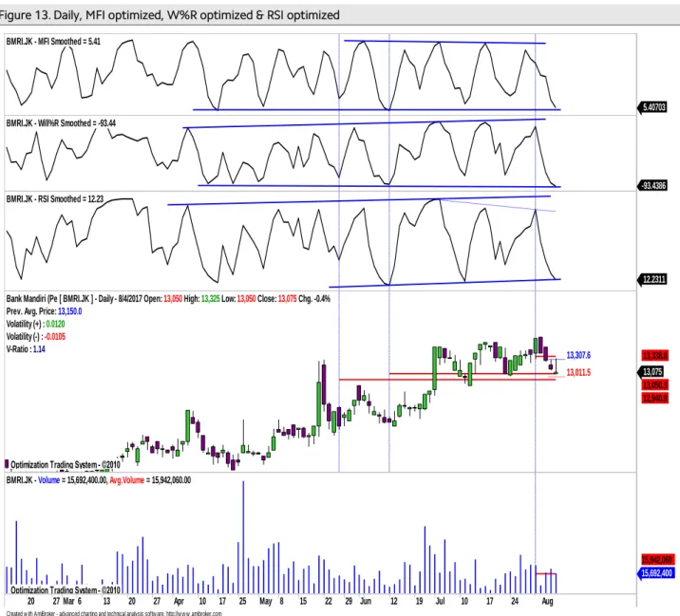Select the 'BMRI.JK - RSI Smoothed = 12.23' label
Screen dimensions: 680x616
click(x=55, y=199)
